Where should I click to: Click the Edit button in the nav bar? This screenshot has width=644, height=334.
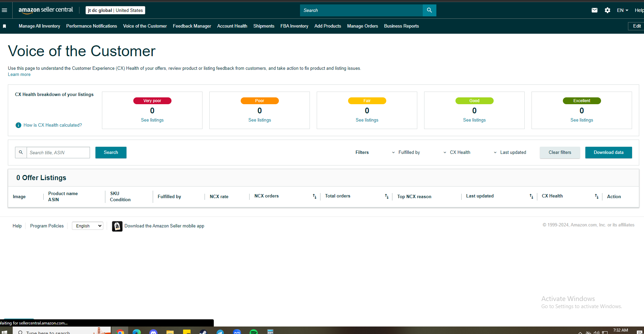[636, 26]
